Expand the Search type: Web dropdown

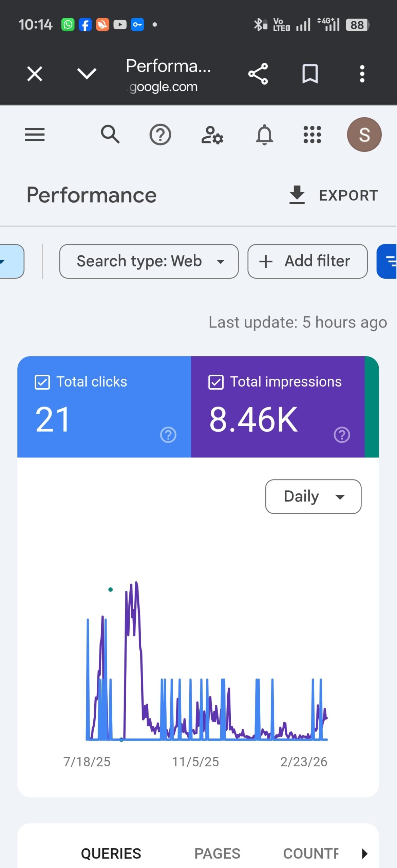pyautogui.click(x=149, y=261)
